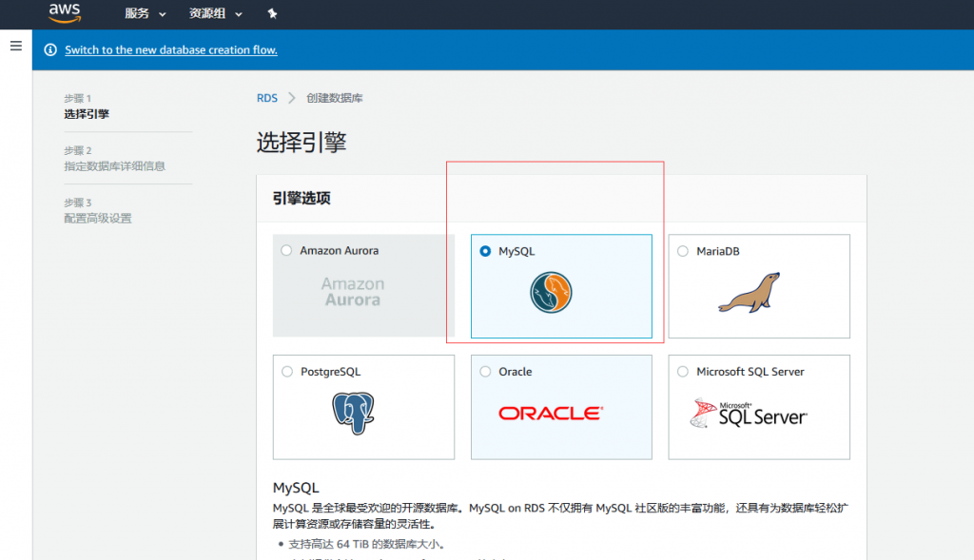
Task: Select the Oracle radio button
Action: pos(485,371)
